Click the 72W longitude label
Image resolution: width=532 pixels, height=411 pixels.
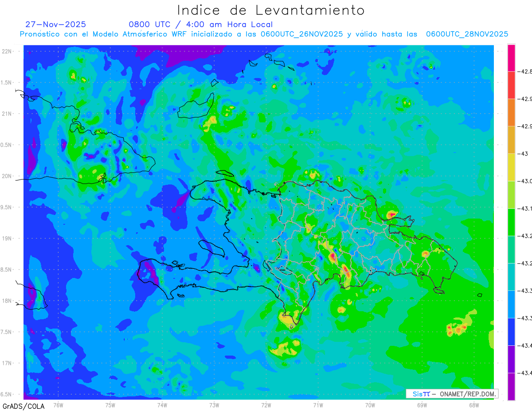[266, 405]
